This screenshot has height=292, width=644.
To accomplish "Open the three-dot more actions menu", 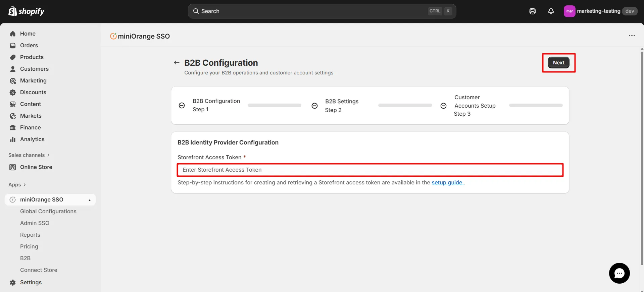I will [632, 36].
